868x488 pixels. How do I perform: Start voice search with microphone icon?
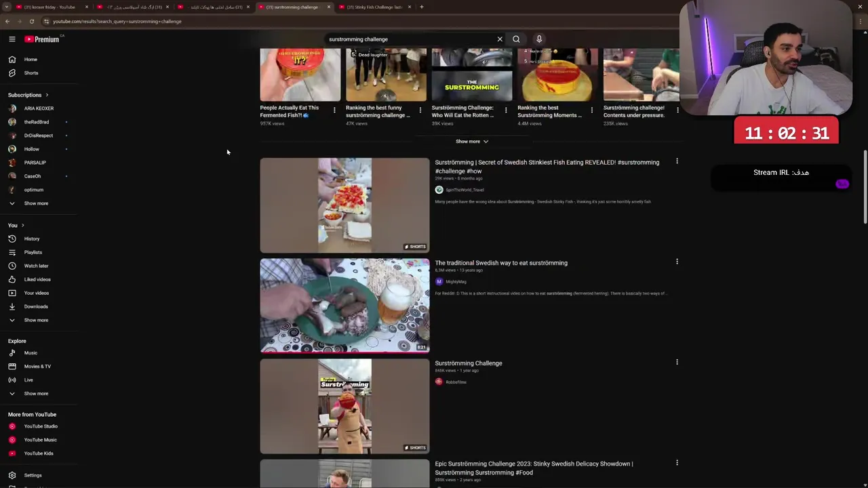(539, 39)
